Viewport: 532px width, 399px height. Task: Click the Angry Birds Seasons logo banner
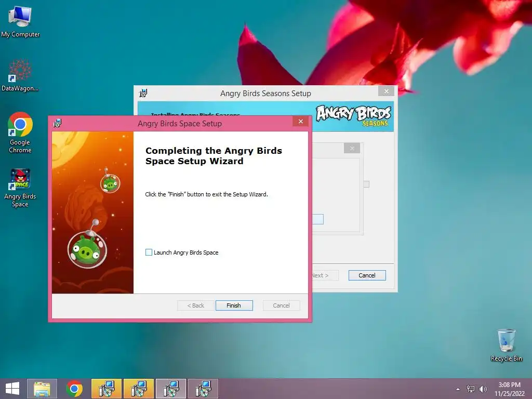(x=353, y=116)
